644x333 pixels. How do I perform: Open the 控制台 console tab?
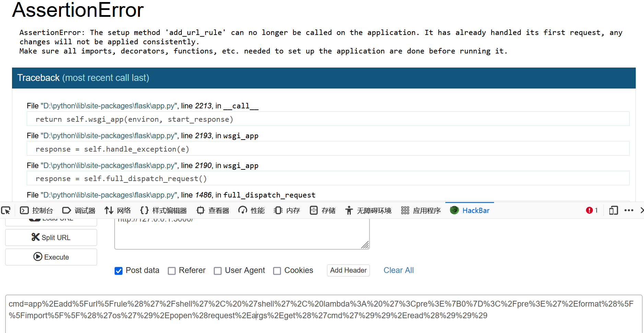tap(37, 210)
